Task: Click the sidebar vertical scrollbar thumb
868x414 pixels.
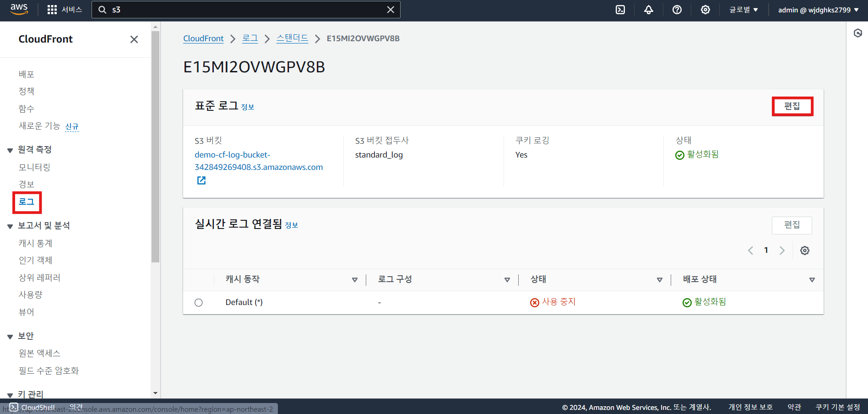Action: pos(156,147)
